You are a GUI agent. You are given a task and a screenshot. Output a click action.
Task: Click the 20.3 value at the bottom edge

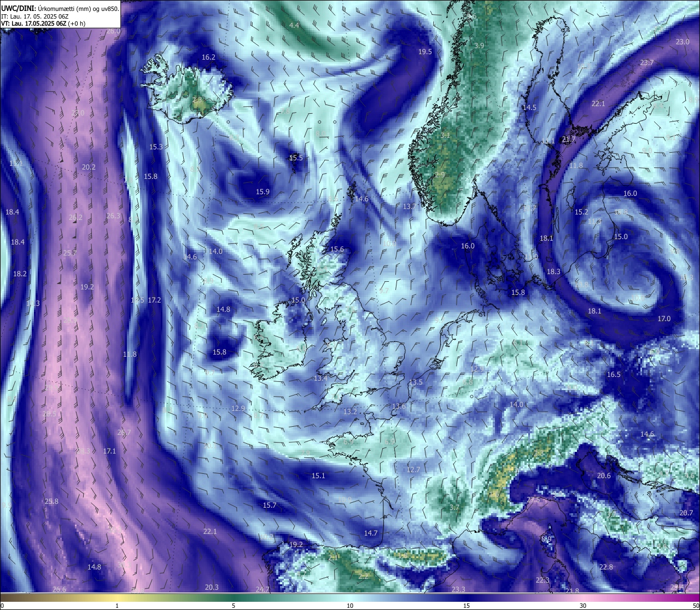coord(212,587)
